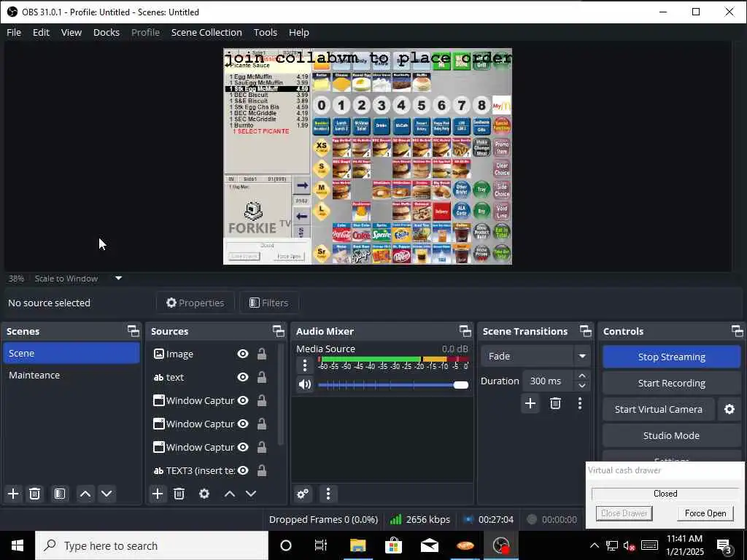
Task: Open source Properties button
Action: [196, 303]
